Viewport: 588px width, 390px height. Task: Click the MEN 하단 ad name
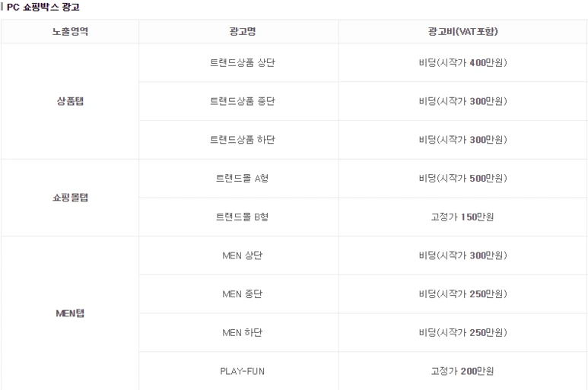coord(242,333)
